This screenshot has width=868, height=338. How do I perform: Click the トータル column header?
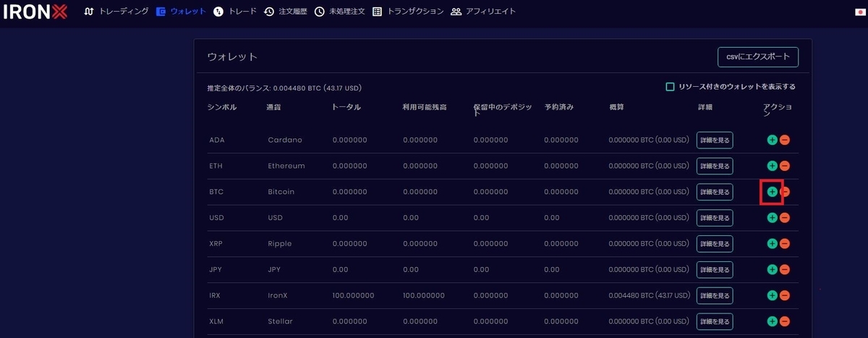346,107
